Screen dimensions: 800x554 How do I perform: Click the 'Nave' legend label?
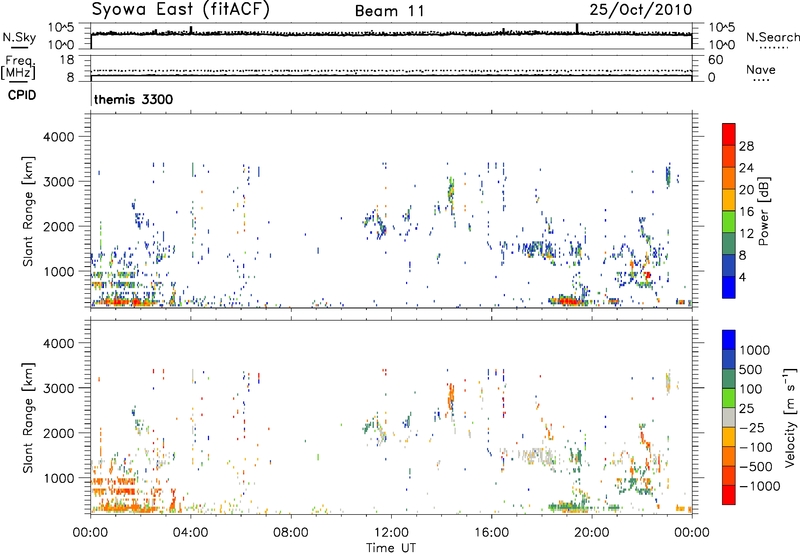(761, 69)
